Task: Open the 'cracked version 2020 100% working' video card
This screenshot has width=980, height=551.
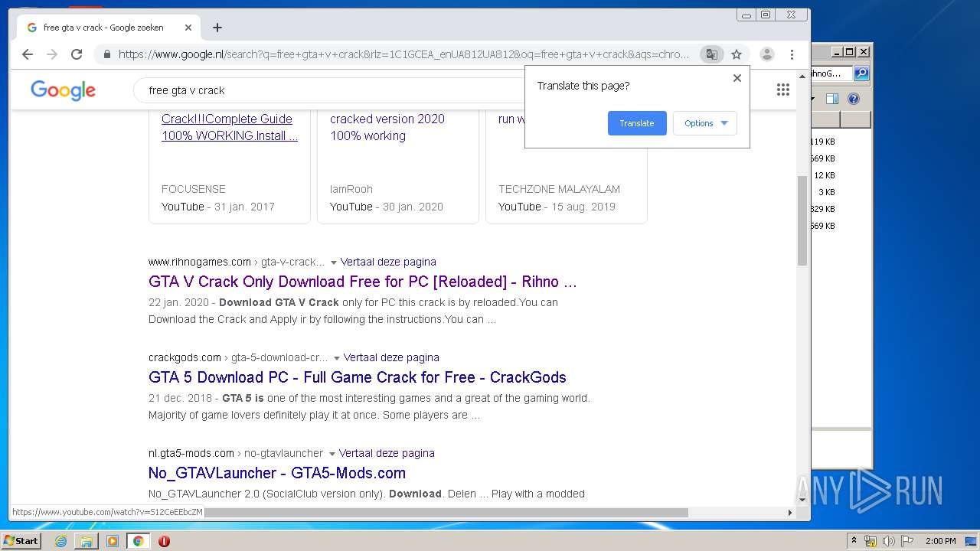Action: [x=398, y=167]
